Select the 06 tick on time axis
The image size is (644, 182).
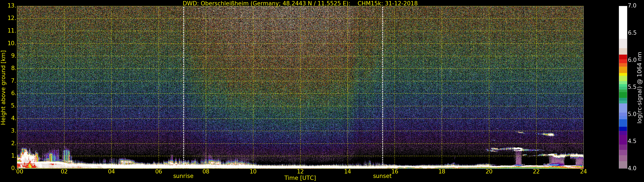159,172
